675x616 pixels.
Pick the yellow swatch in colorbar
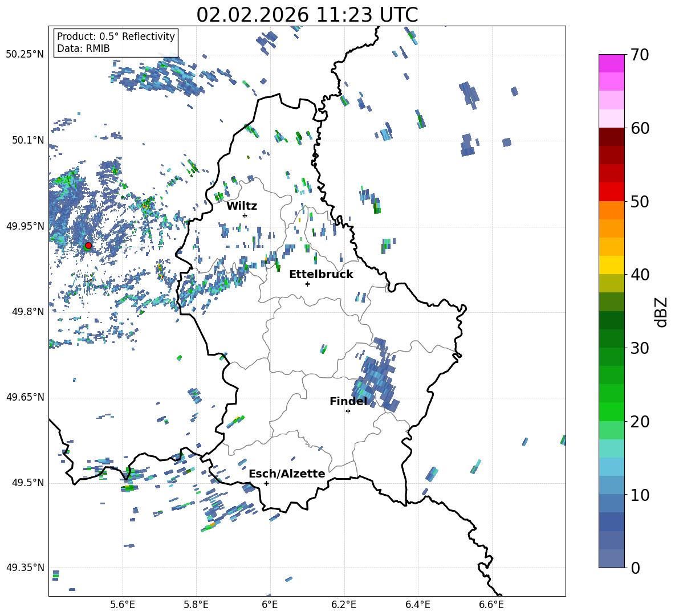click(x=612, y=265)
